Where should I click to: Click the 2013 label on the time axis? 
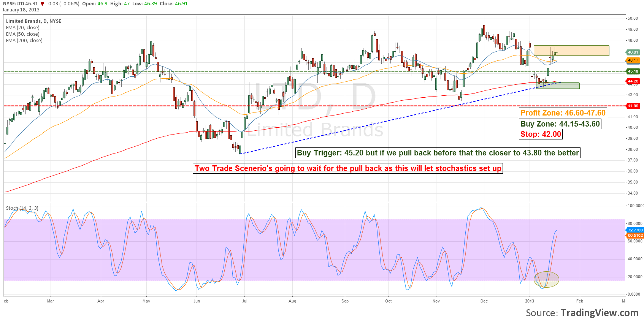529,301
